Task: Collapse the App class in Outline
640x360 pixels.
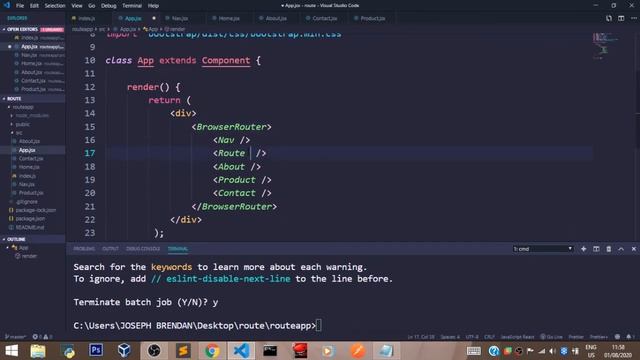Action: [x=7, y=248]
